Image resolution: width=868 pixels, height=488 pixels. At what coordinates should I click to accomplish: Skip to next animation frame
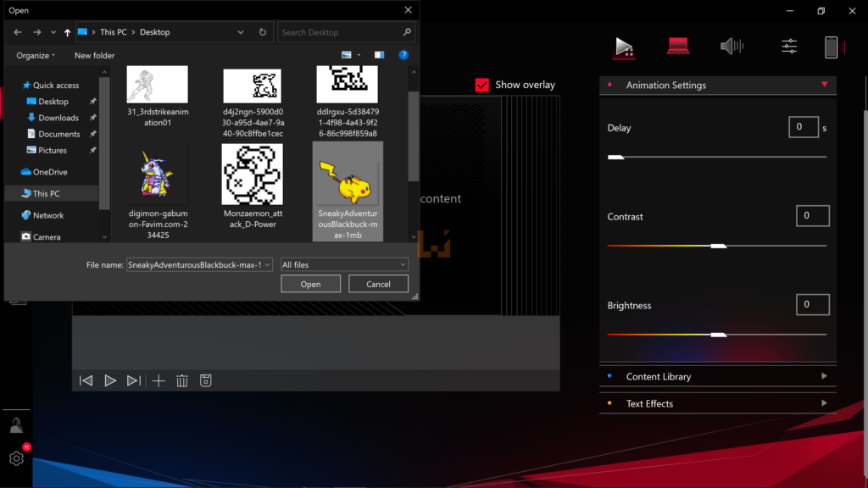point(133,380)
